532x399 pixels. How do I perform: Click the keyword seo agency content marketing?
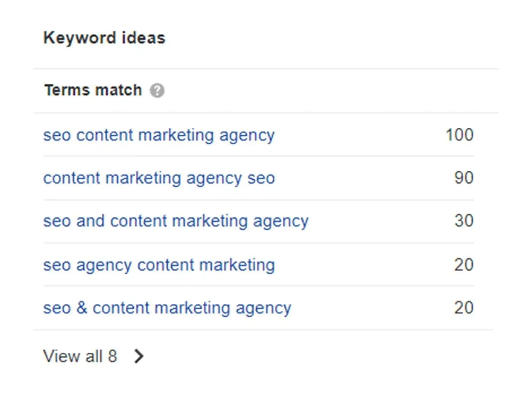tap(159, 265)
